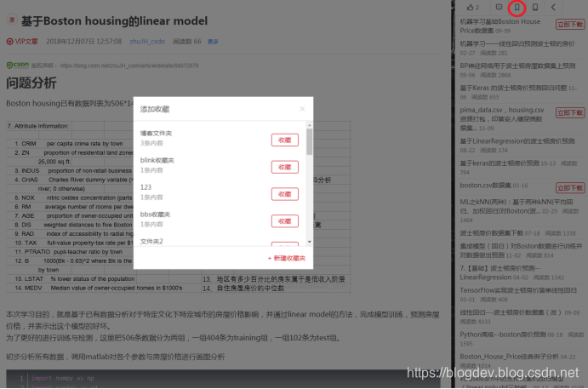Click the attribute information table image
The width and height of the screenshot is (588, 389).
tap(179, 207)
